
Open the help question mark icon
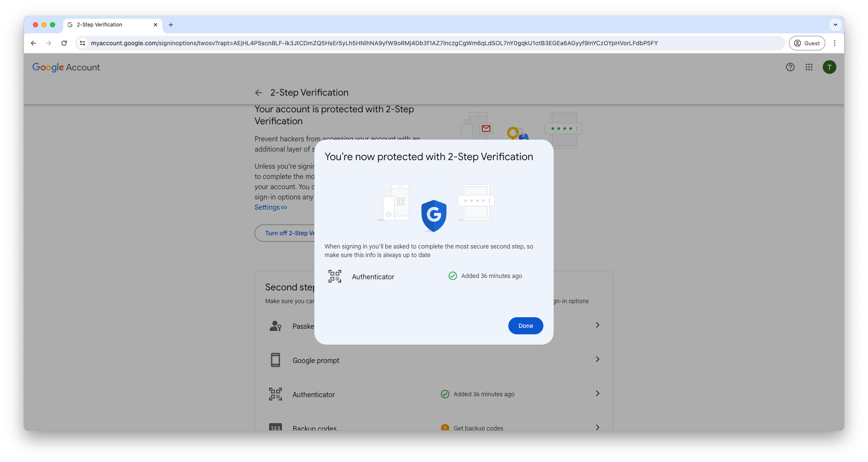point(790,67)
